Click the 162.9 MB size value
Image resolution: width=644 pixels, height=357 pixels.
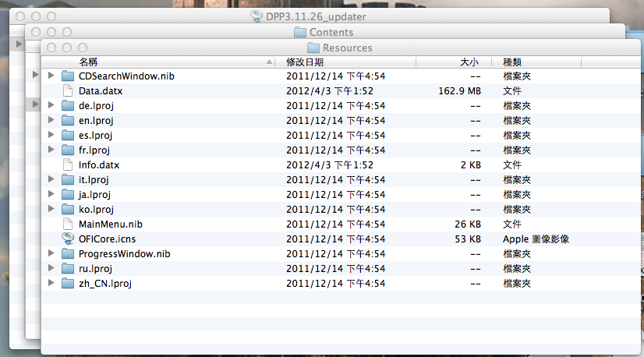pos(459,90)
